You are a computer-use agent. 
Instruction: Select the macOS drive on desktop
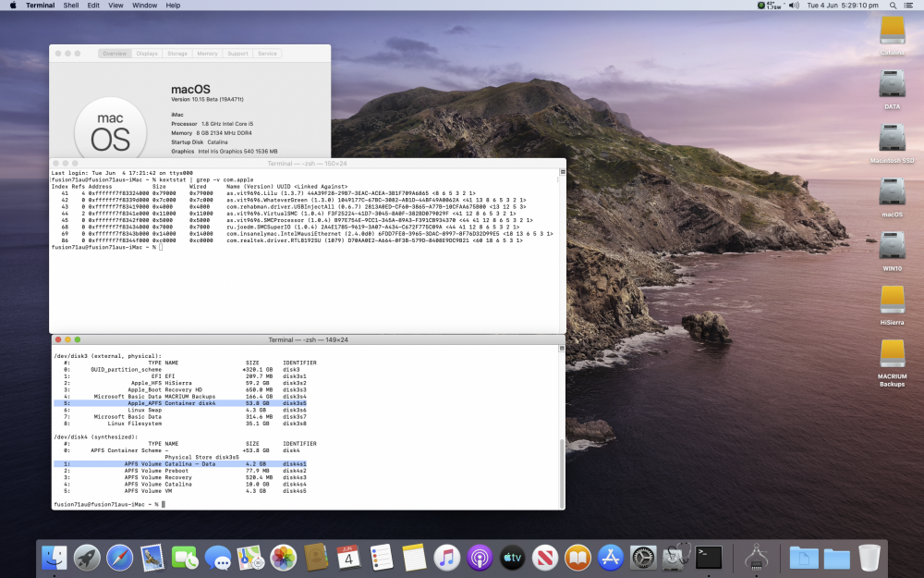(x=893, y=191)
